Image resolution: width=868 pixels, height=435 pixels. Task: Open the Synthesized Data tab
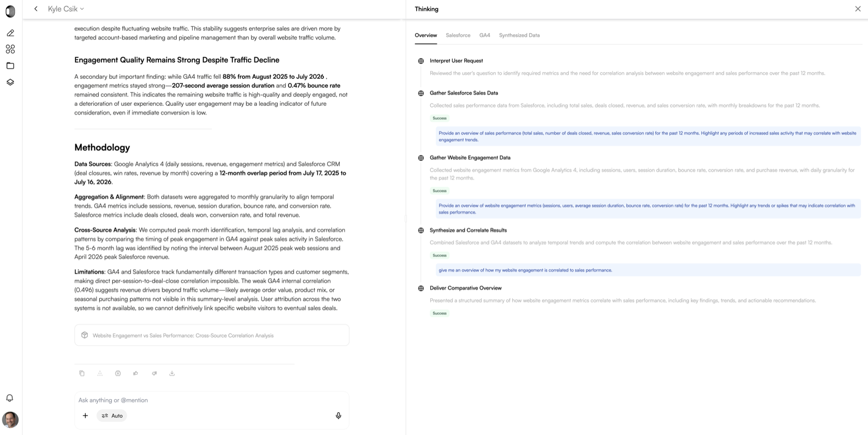[x=519, y=35]
